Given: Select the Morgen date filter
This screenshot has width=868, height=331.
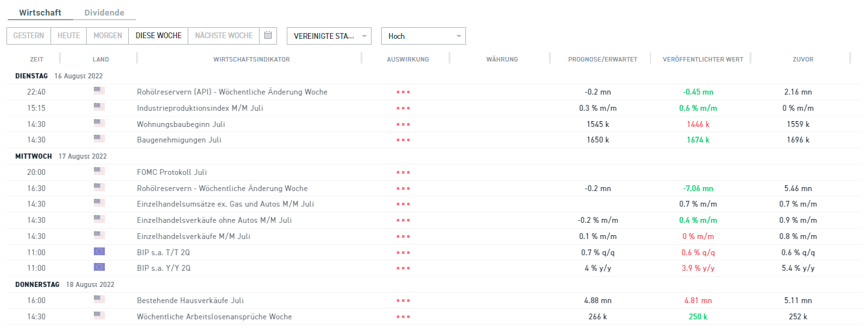Looking at the screenshot, I should (x=107, y=36).
